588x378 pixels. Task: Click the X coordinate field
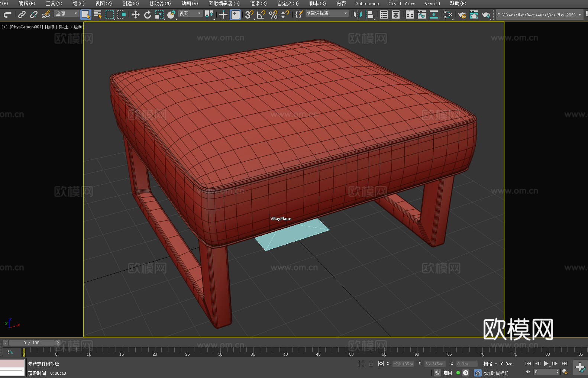point(403,364)
